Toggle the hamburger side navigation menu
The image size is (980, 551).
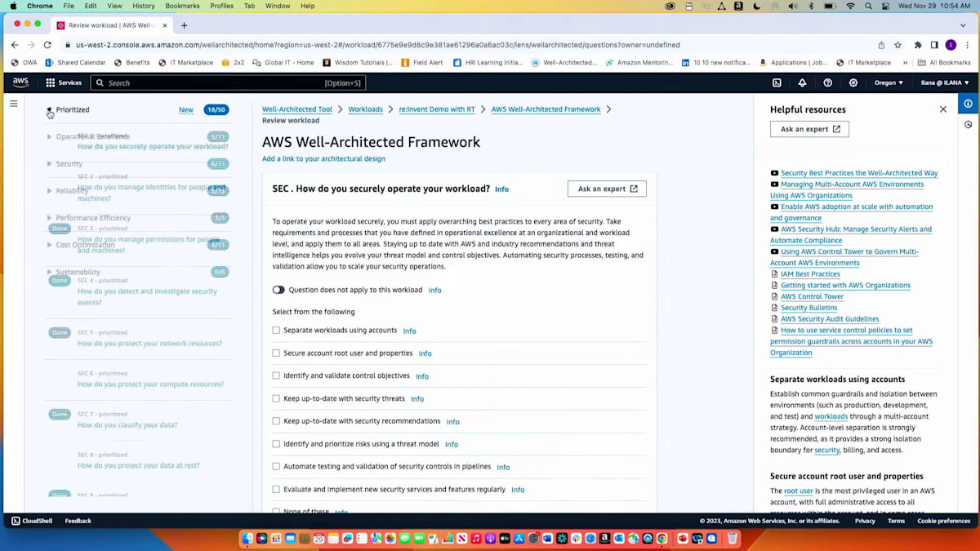tap(13, 104)
